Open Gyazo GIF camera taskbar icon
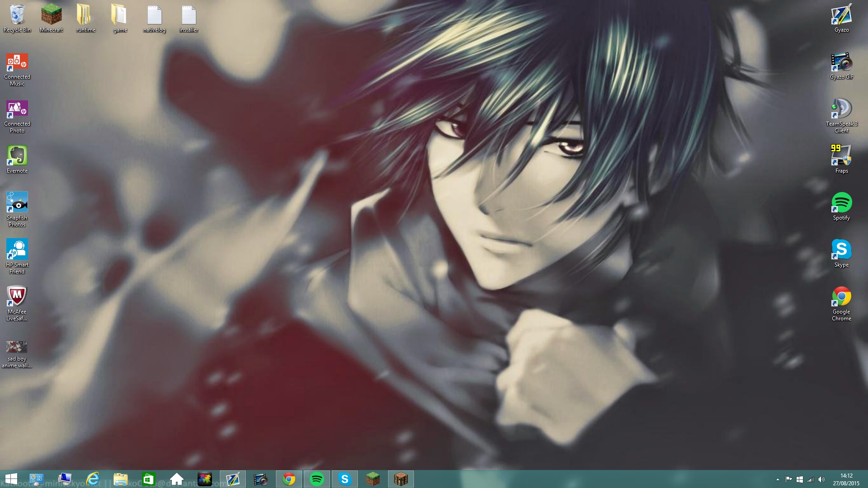Image resolution: width=868 pixels, height=488 pixels. [x=261, y=479]
